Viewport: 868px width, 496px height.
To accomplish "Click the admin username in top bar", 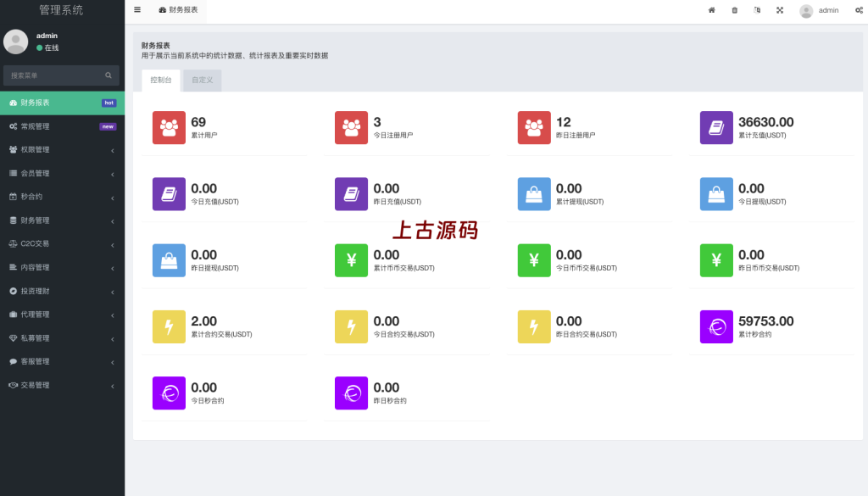I will point(828,10).
